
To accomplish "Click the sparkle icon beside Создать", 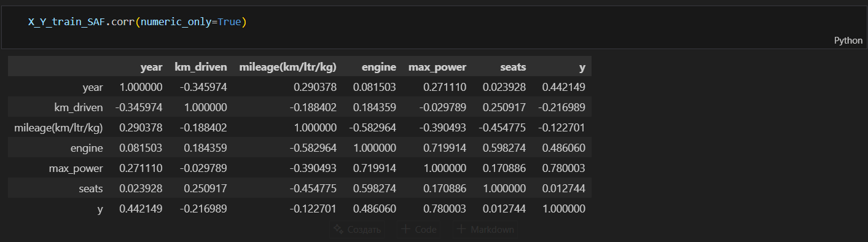I will point(337,230).
